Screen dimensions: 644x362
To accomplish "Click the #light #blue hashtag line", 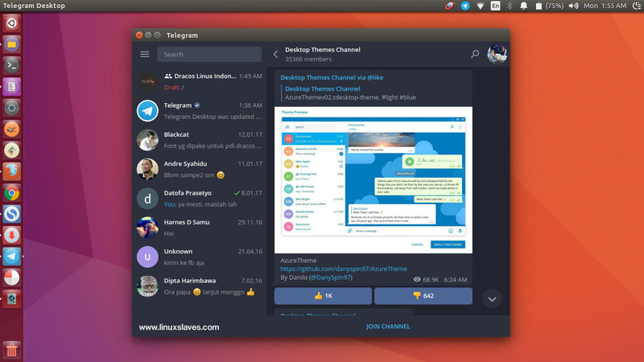I will click(x=350, y=97).
